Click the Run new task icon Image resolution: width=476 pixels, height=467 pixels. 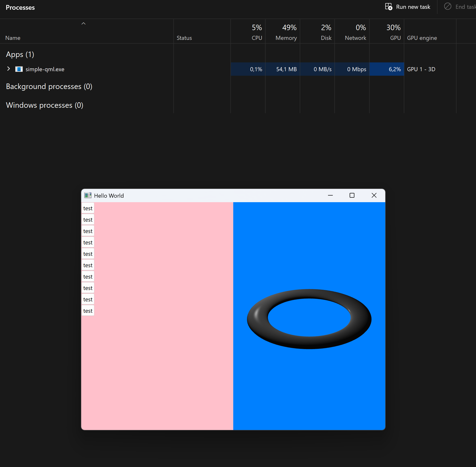click(x=388, y=7)
